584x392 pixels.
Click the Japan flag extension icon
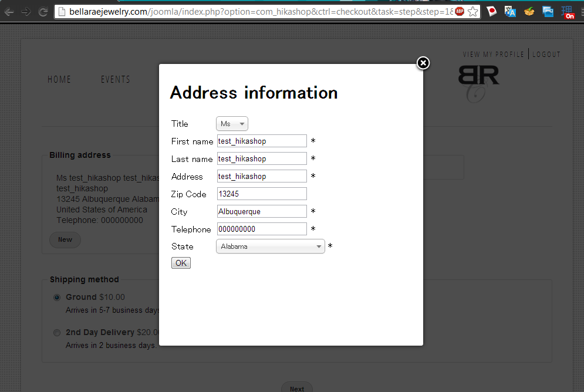(x=491, y=12)
